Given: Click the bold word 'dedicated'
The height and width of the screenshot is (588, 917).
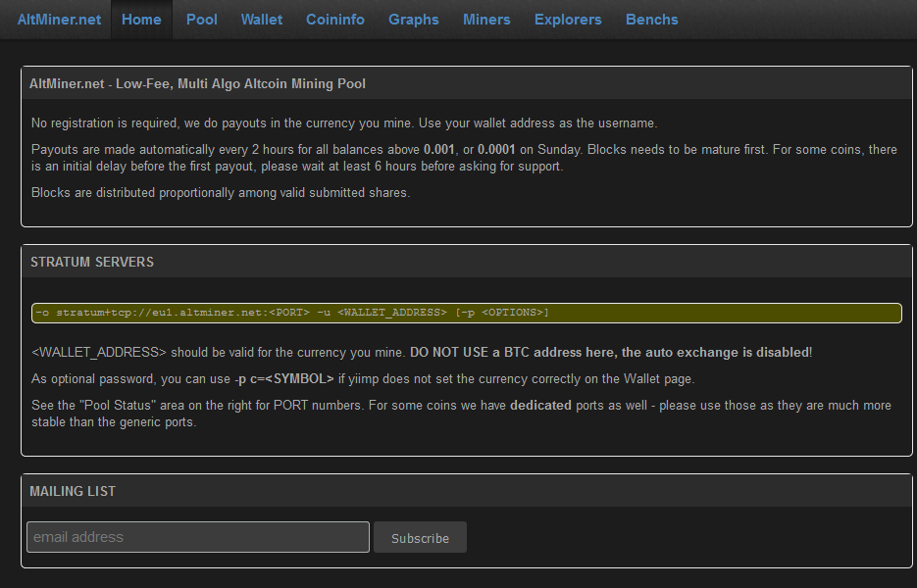Looking at the screenshot, I should [540, 405].
